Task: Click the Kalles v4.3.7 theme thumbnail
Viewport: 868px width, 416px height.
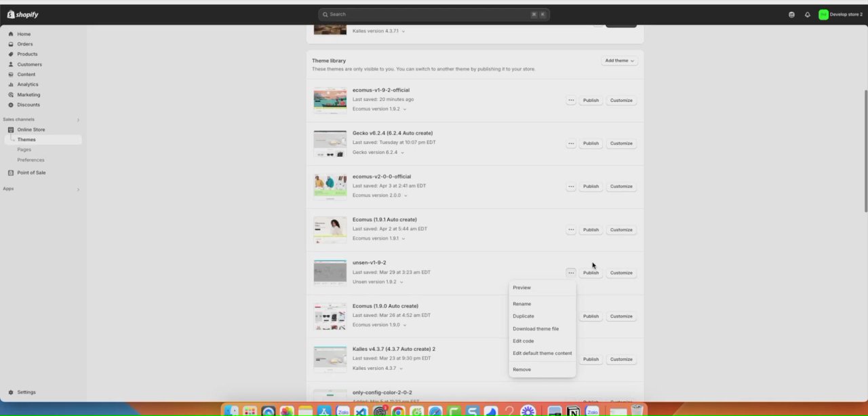Action: pos(330,359)
